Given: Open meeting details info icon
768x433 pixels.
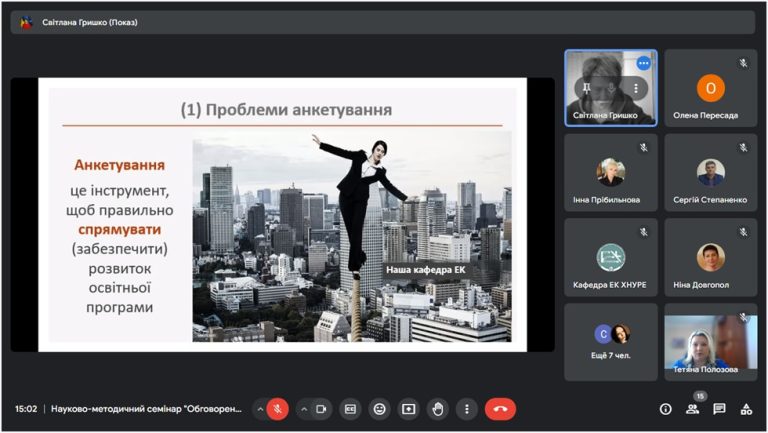Looking at the screenshot, I should pos(666,409).
